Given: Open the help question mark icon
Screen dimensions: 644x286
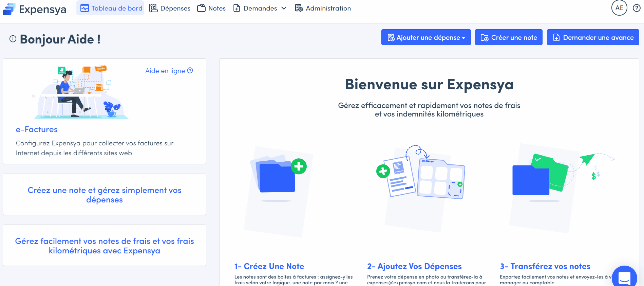Looking at the screenshot, I should pyautogui.click(x=637, y=8).
